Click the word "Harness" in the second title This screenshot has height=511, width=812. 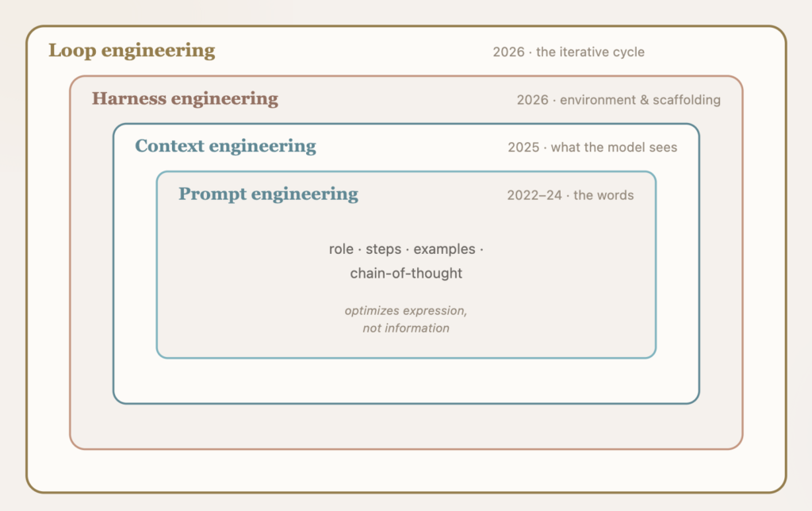click(x=129, y=98)
